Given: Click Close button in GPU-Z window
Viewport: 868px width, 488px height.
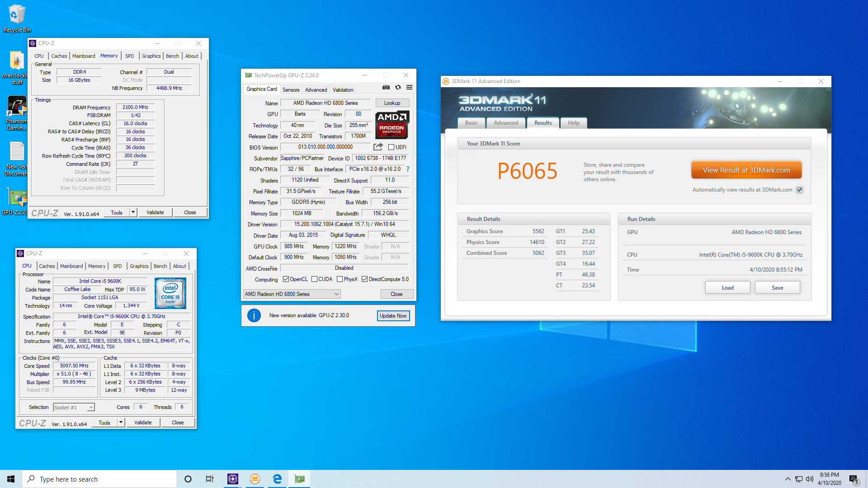Looking at the screenshot, I should 396,294.
